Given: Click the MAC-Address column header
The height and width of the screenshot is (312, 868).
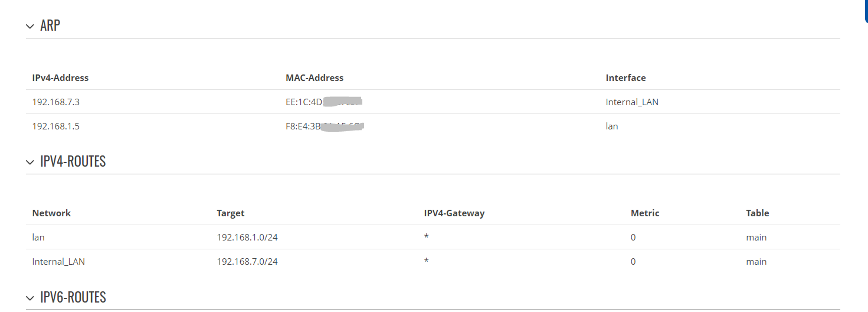Looking at the screenshot, I should click(314, 78).
